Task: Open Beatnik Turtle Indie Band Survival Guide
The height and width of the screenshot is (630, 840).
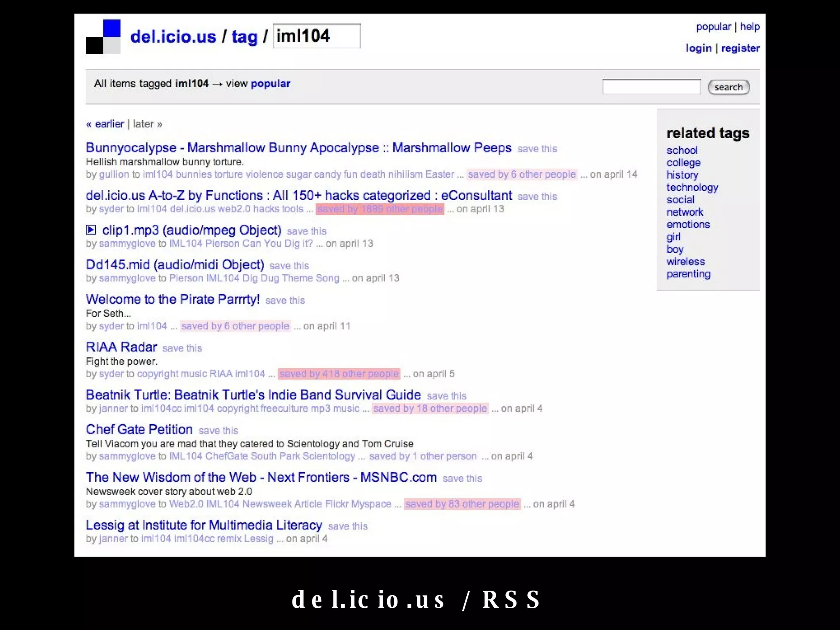Action: tap(253, 395)
